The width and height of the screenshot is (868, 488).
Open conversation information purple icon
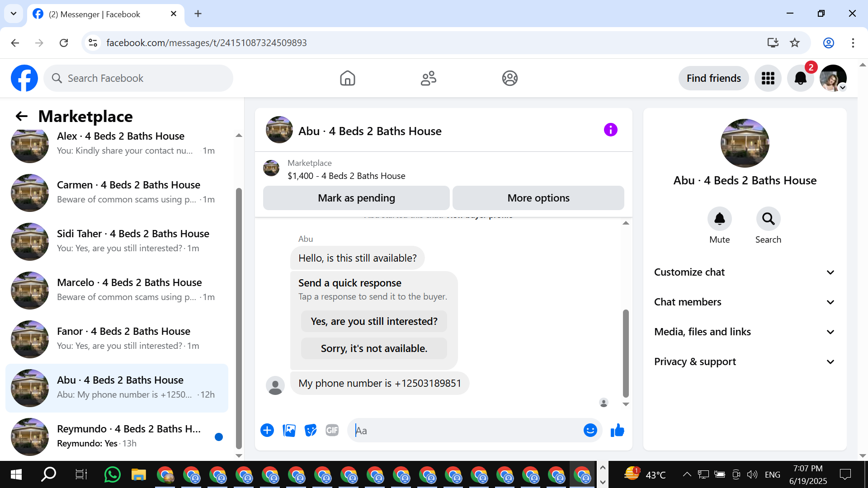point(610,130)
